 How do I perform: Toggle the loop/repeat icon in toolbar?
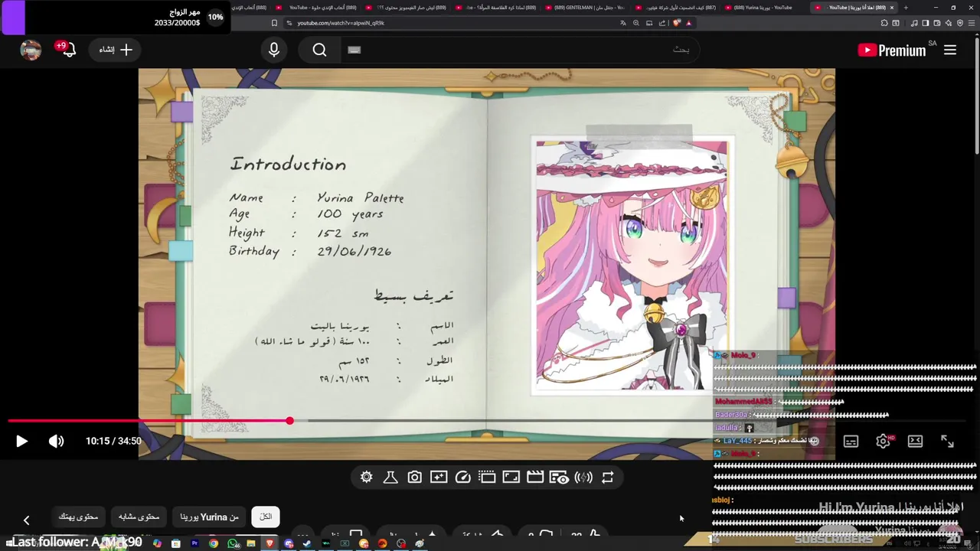[608, 477]
